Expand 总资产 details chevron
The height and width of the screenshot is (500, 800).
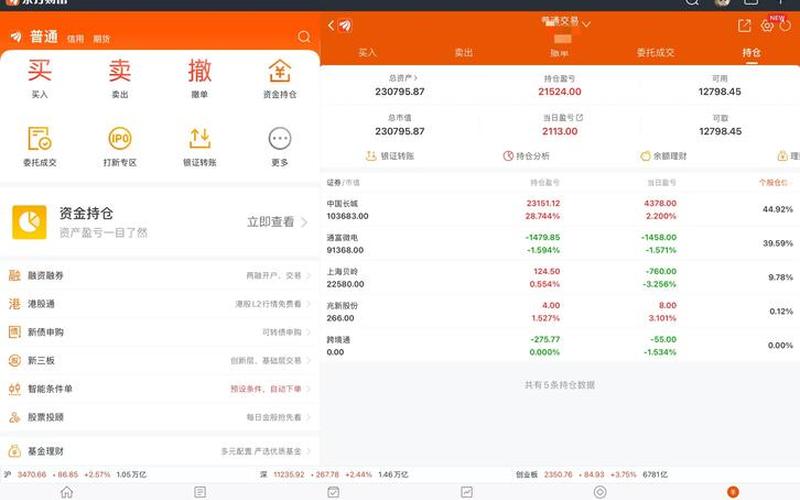coord(415,78)
